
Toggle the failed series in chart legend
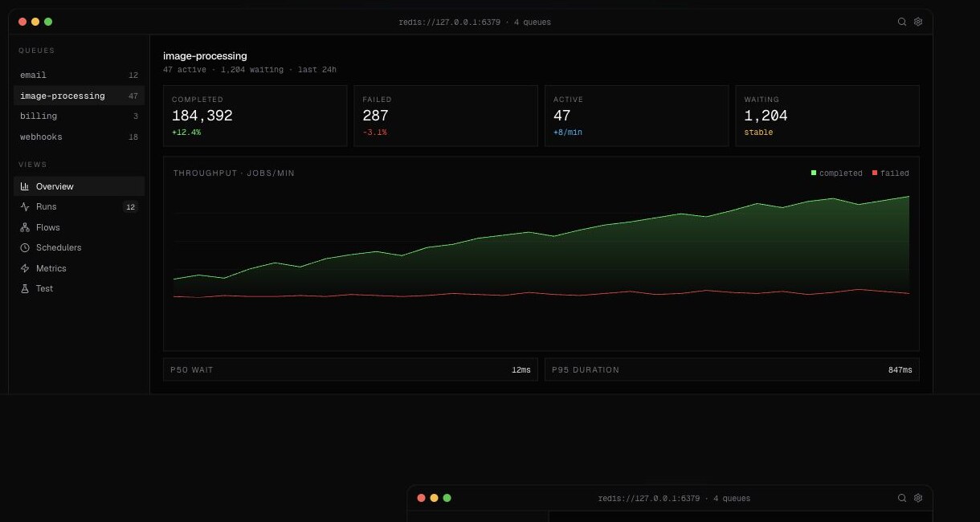click(x=891, y=173)
